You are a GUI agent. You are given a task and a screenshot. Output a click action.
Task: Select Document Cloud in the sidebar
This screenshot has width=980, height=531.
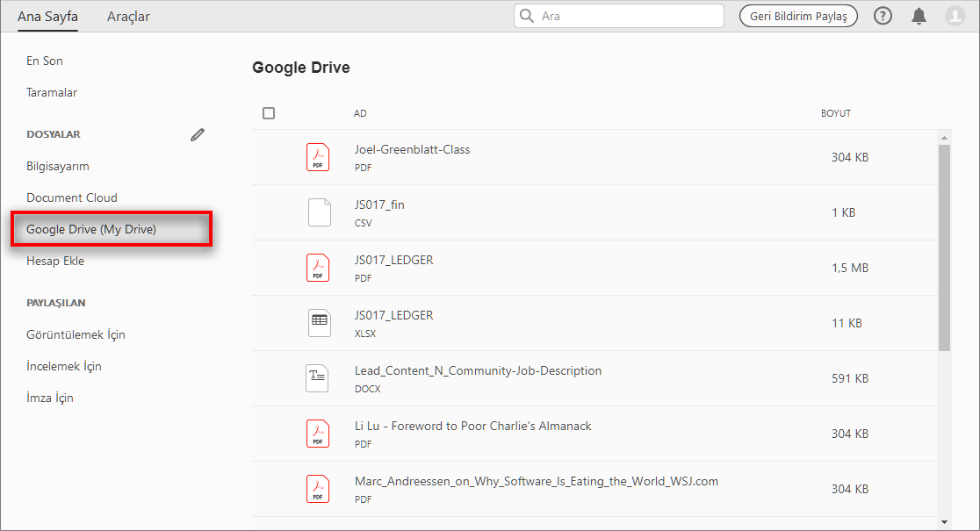(72, 197)
